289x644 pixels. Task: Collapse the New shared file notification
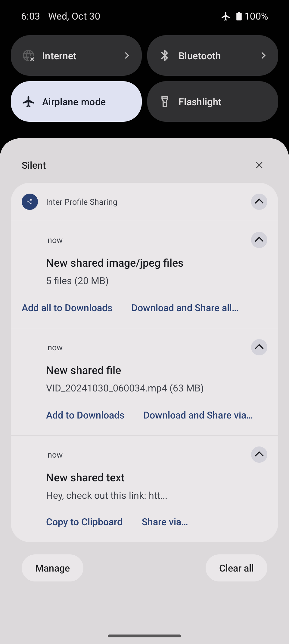(259, 347)
